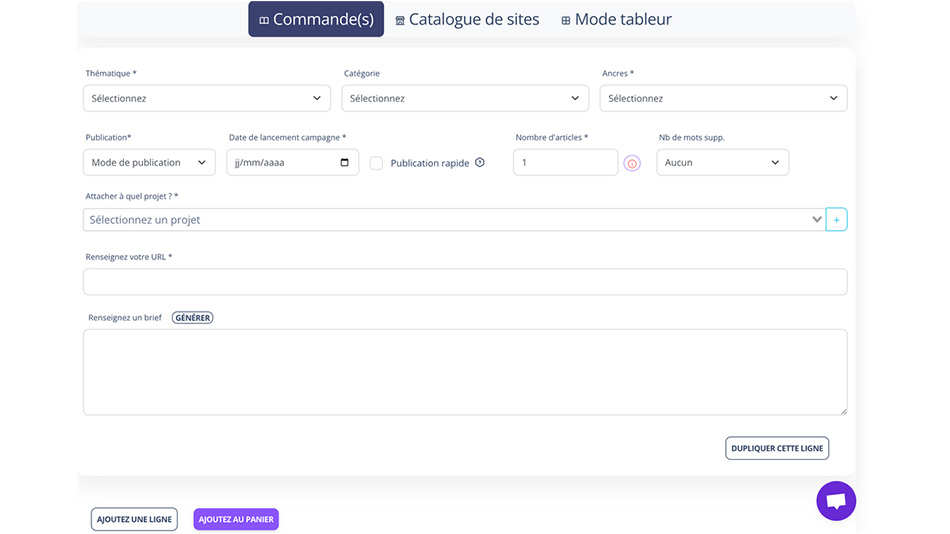Open the Nb de mots supp. dropdown
The image size is (950, 534).
point(722,163)
